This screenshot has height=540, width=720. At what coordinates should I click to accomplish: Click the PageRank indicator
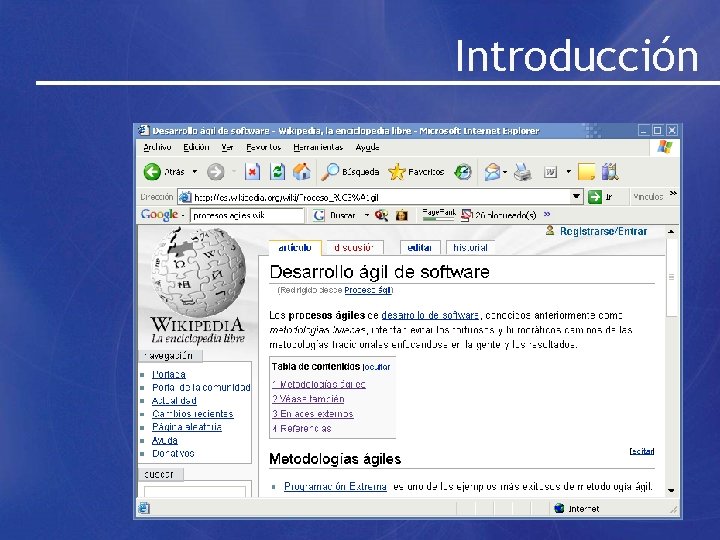[439, 214]
